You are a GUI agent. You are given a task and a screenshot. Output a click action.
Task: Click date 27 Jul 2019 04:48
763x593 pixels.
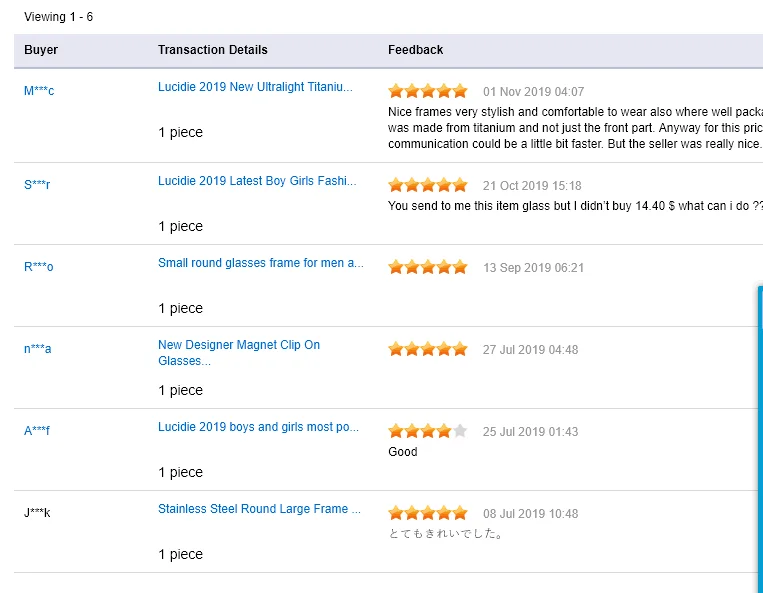(530, 350)
